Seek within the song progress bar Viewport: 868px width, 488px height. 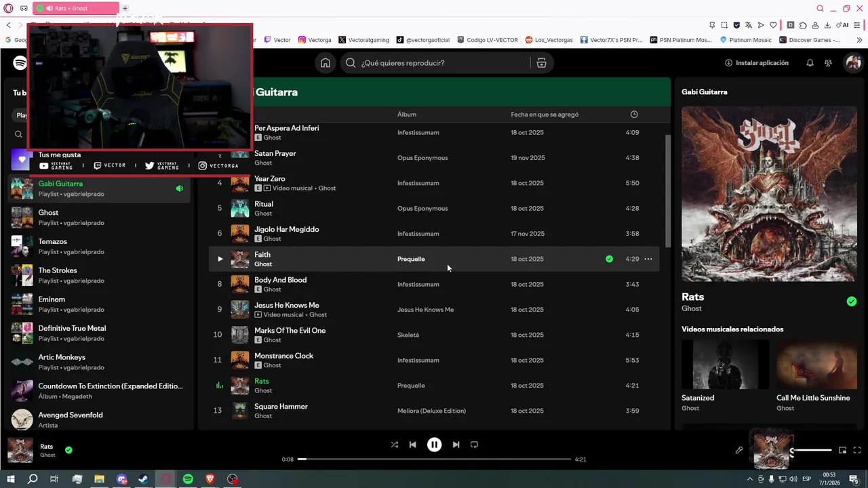point(434,460)
